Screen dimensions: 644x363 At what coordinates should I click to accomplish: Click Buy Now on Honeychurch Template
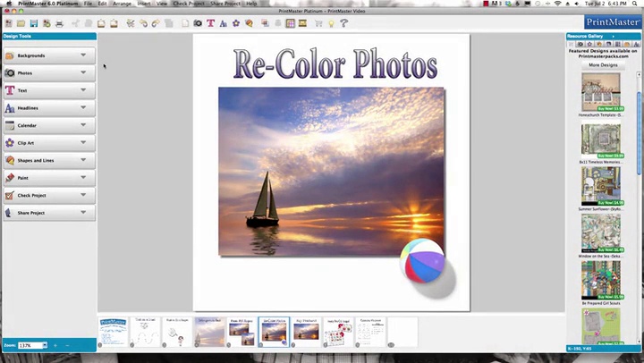[x=611, y=108]
